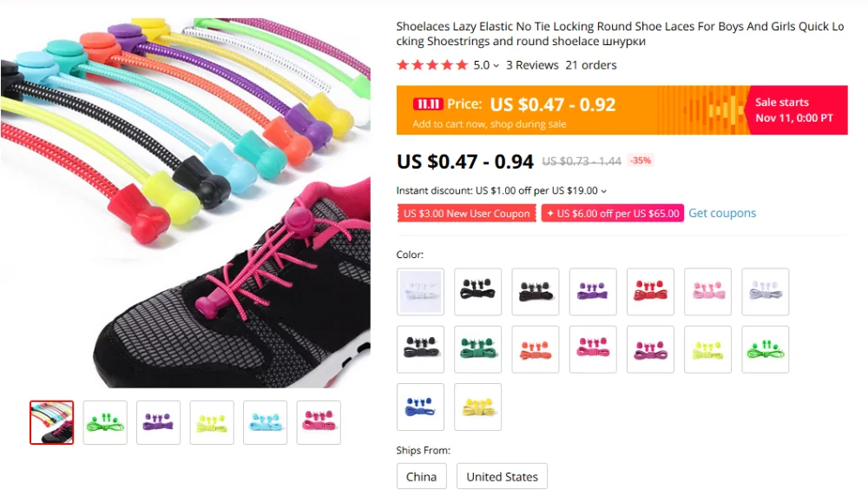Pick the royal blue shoelace color
868x490 pixels.
pyautogui.click(x=420, y=407)
